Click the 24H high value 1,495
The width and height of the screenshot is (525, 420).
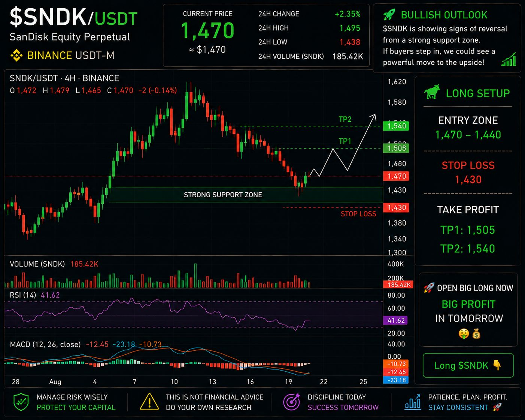(x=350, y=28)
